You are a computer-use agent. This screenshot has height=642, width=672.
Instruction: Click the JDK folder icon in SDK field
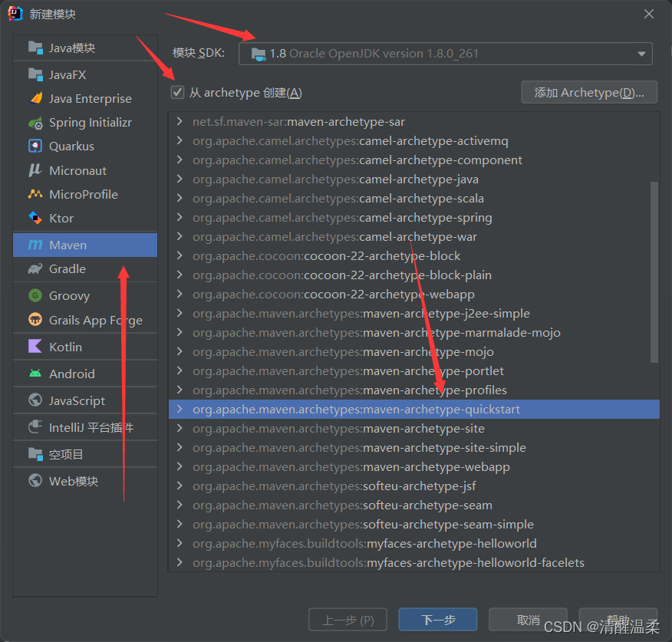pyautogui.click(x=259, y=54)
